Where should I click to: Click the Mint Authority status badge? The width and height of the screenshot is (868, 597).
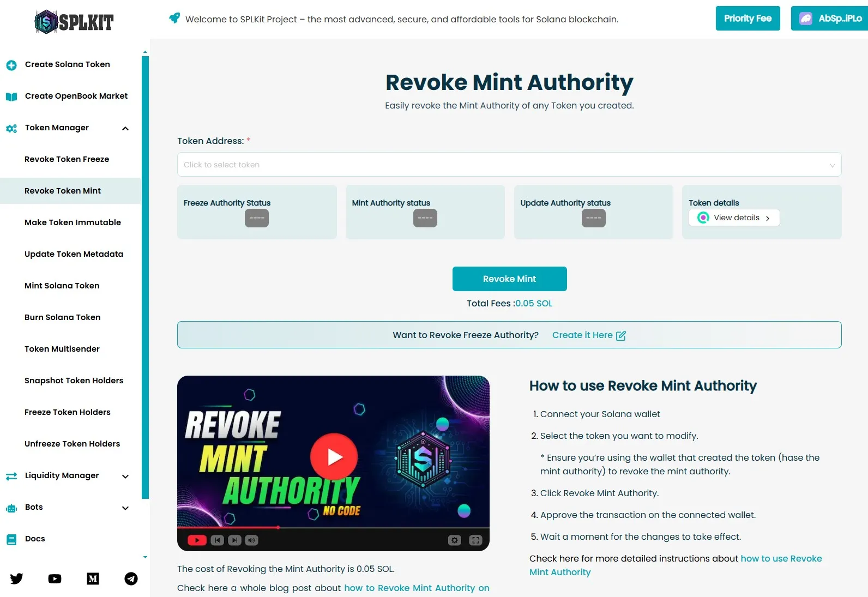click(x=425, y=218)
